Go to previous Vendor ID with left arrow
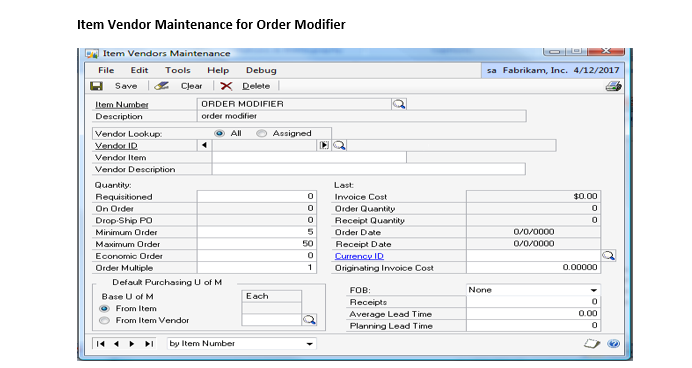The image size is (692, 368). point(204,145)
